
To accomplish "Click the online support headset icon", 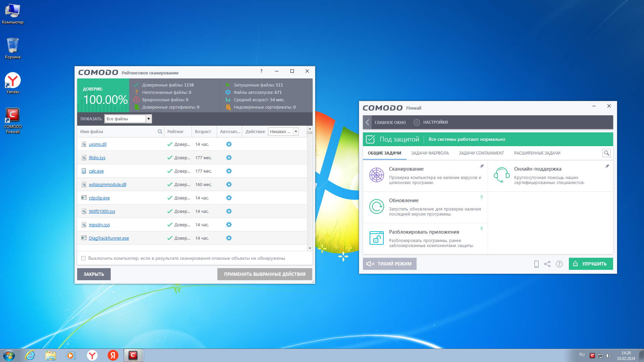I will click(x=501, y=175).
